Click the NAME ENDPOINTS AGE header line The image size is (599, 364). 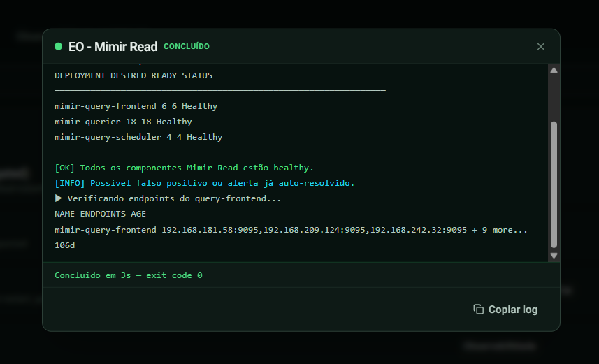100,214
